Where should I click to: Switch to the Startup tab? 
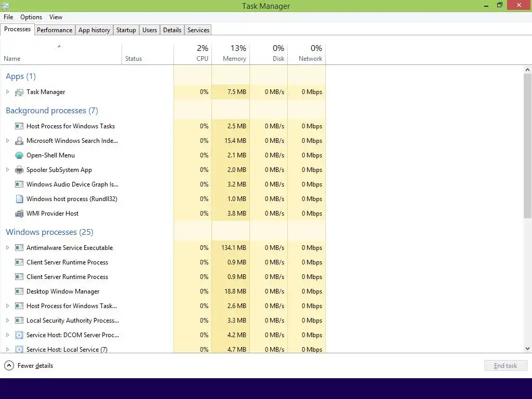126,30
